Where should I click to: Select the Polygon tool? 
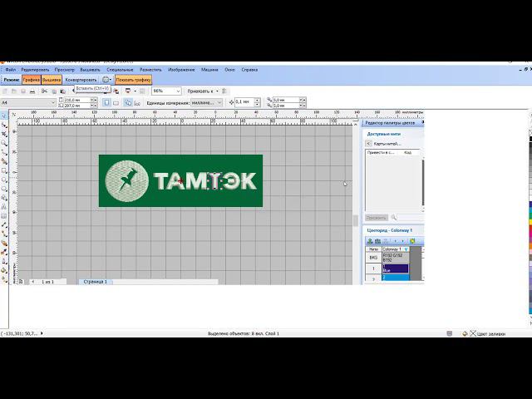4,189
